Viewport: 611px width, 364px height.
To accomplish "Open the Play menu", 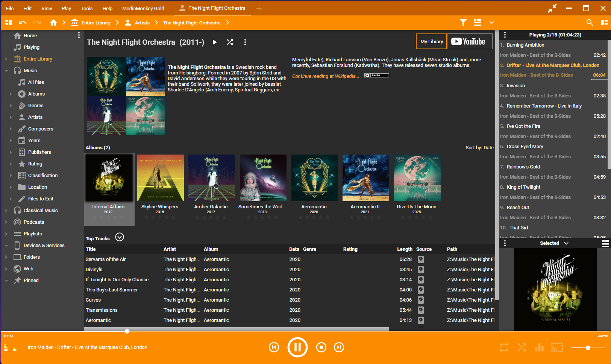I will (x=66, y=8).
